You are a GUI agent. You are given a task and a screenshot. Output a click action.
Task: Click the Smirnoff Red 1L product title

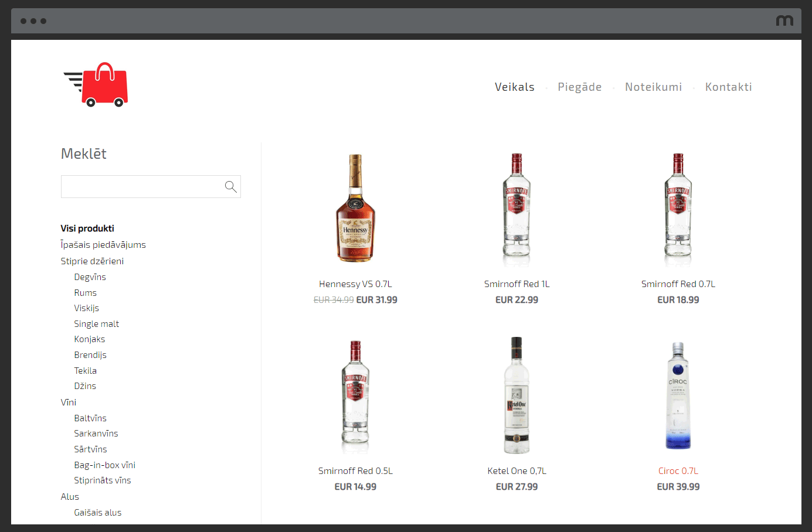(517, 284)
